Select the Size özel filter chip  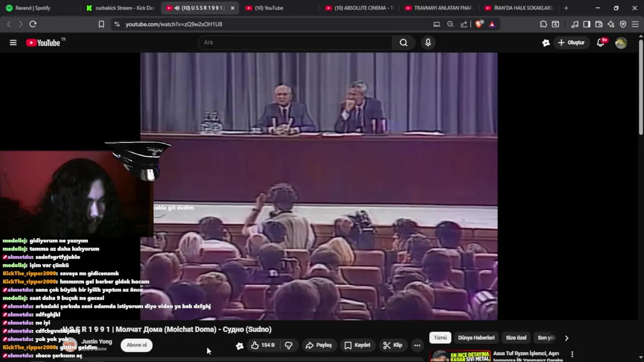(516, 338)
